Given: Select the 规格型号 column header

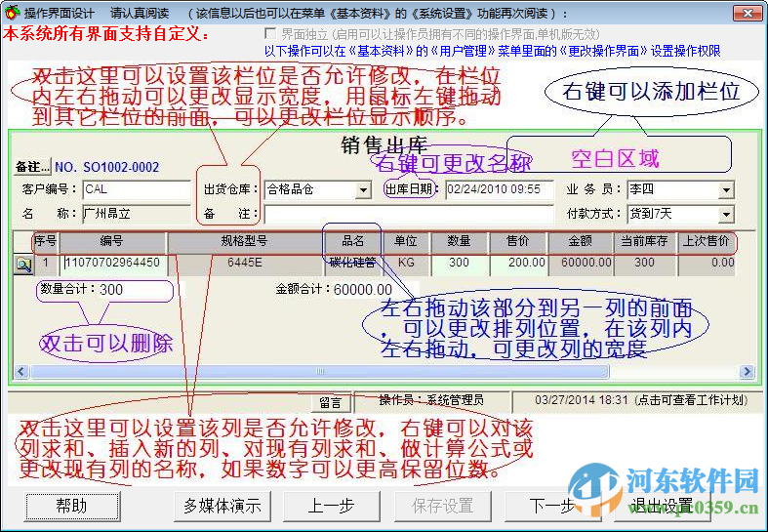Looking at the screenshot, I should 244,241.
